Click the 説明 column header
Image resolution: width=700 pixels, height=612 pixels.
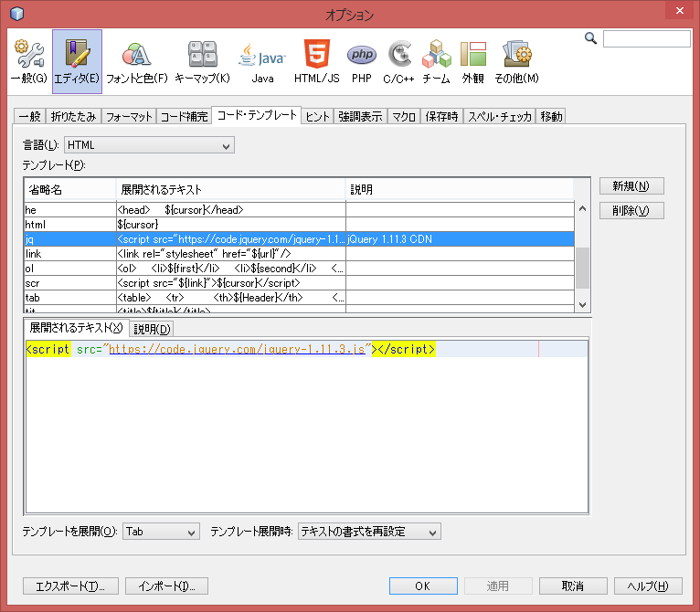coord(460,190)
